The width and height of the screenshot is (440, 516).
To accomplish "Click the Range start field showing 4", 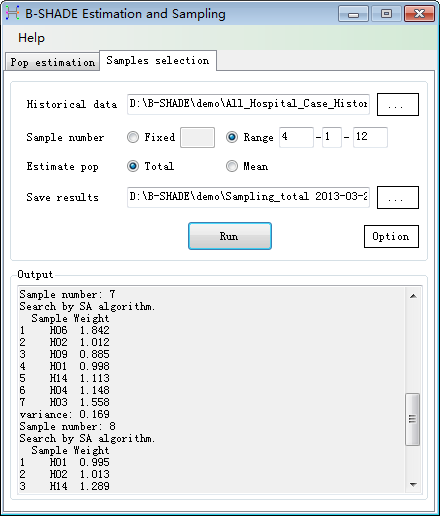I will point(296,137).
